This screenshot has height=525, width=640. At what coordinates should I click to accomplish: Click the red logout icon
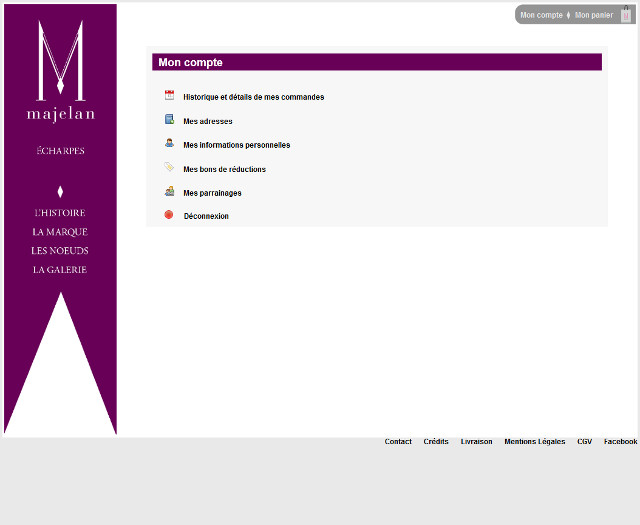pos(169,214)
